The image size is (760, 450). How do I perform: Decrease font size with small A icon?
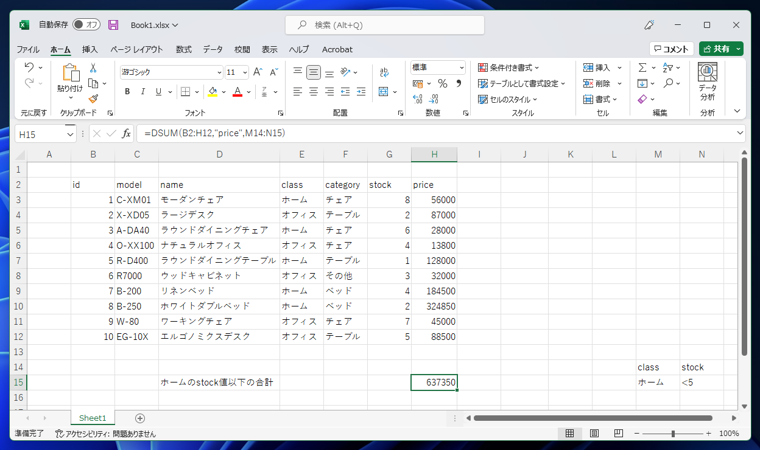pyautogui.click(x=274, y=72)
